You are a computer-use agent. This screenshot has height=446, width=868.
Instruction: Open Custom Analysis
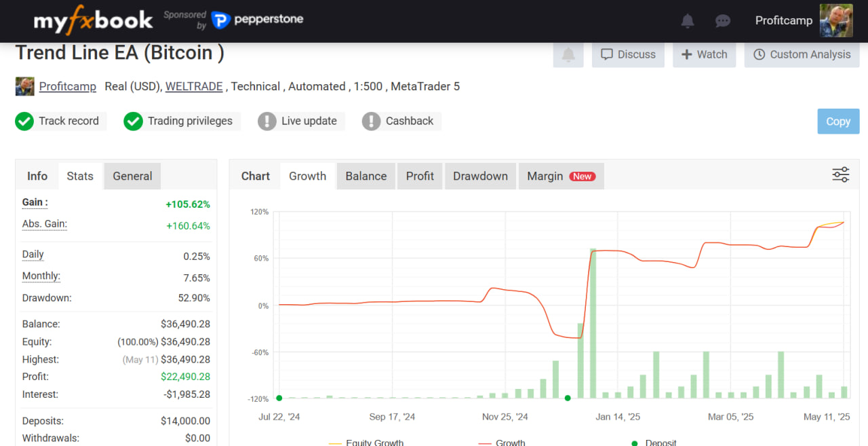click(802, 55)
